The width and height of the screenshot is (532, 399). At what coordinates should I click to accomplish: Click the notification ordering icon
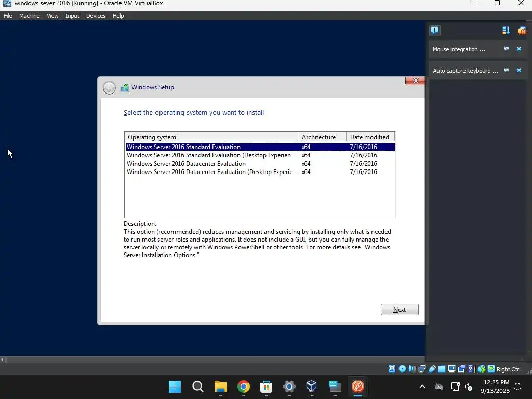[x=506, y=31]
